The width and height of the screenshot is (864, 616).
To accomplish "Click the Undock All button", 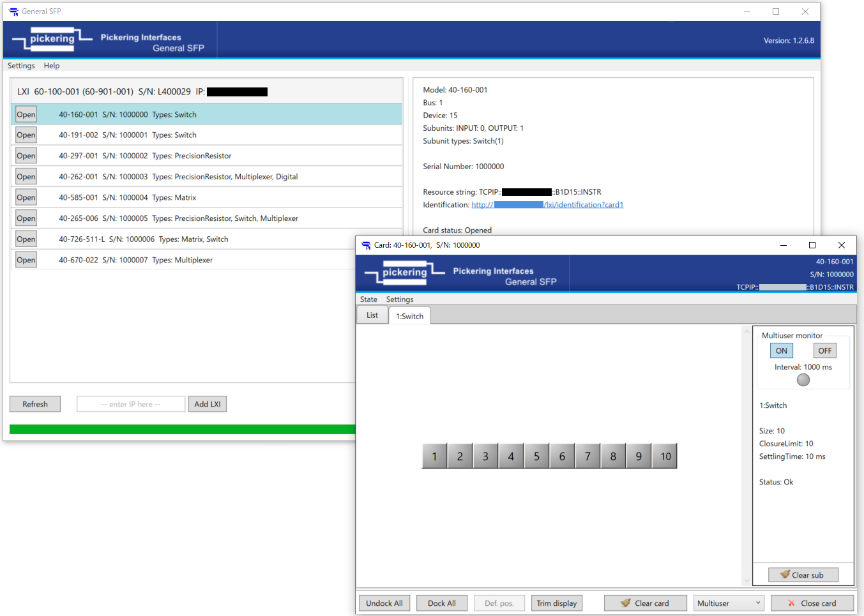I will pyautogui.click(x=384, y=603).
